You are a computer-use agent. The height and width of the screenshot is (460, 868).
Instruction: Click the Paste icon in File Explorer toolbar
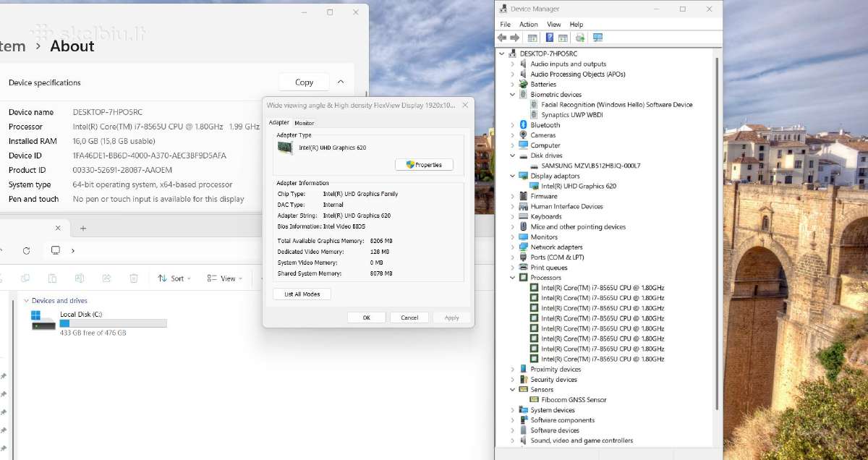click(52, 278)
